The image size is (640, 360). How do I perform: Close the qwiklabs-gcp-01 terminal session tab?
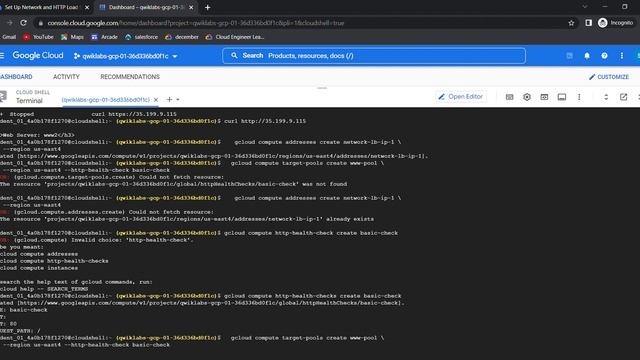(x=156, y=100)
